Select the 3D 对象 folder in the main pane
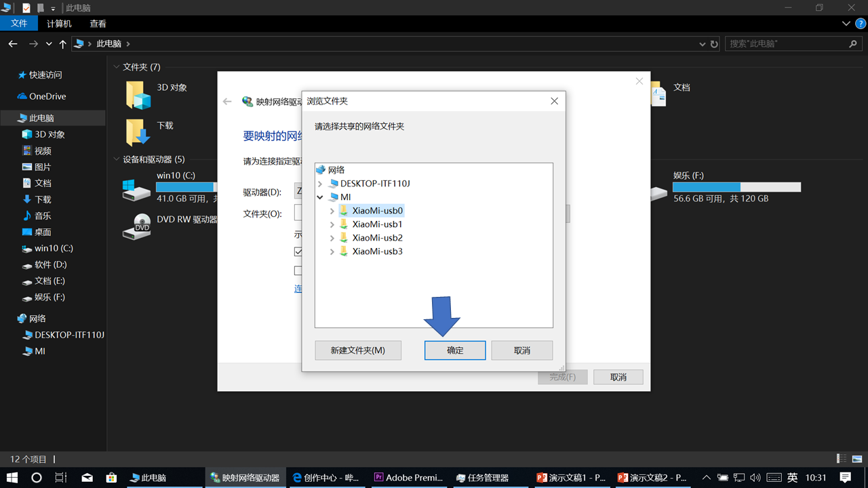 (x=157, y=94)
